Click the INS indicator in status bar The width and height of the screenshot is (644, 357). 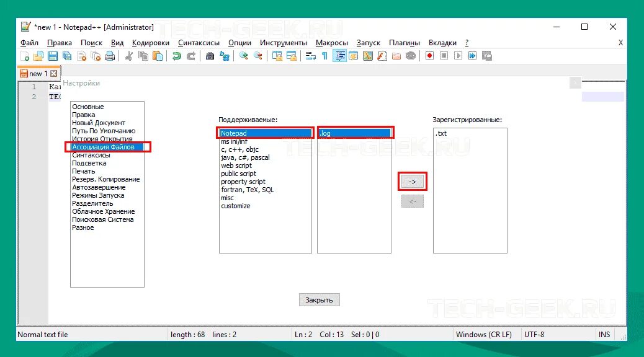point(604,335)
